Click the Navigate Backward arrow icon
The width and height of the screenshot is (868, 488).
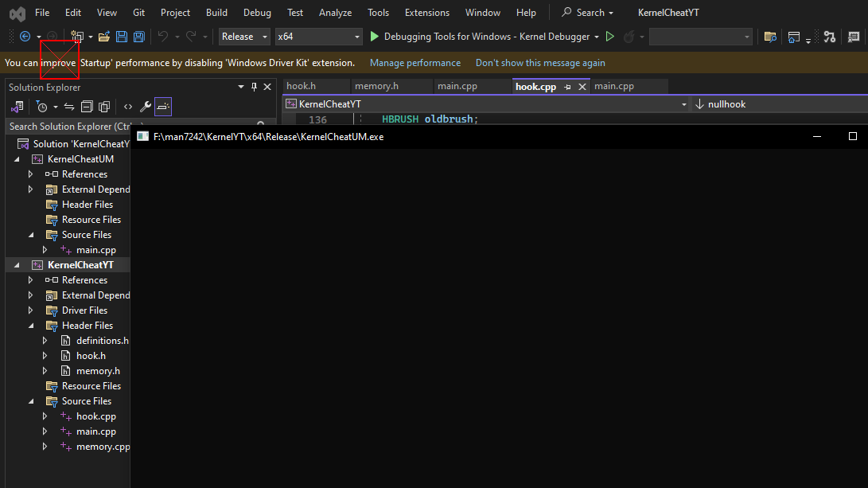pyautogui.click(x=25, y=37)
